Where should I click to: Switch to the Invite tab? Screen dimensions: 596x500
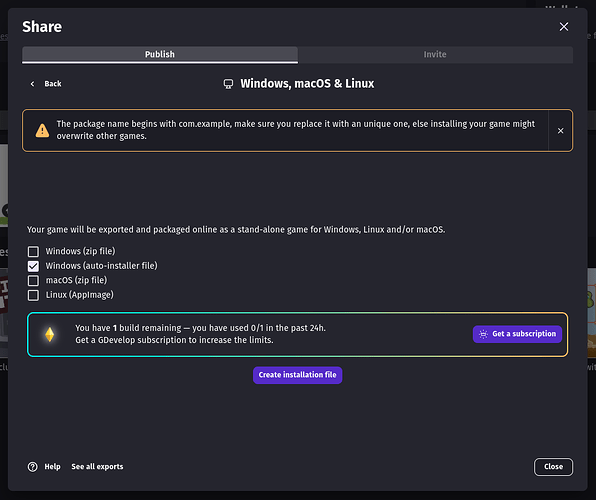pyautogui.click(x=435, y=54)
